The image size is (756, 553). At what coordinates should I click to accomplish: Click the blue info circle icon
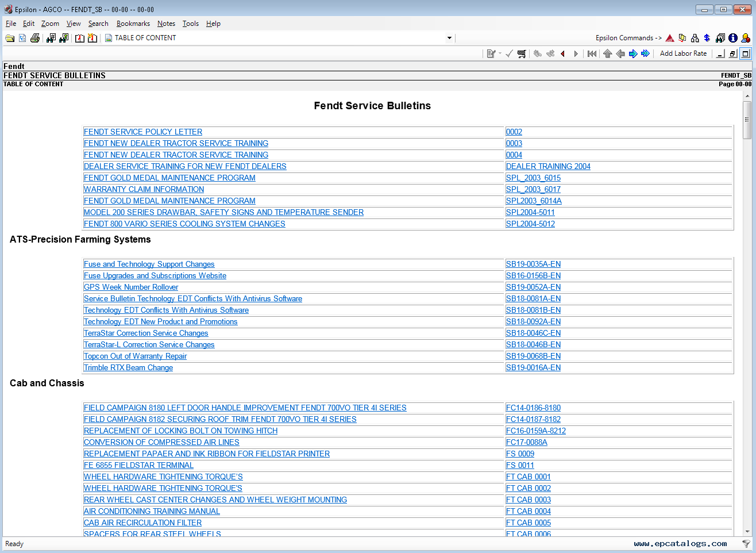pos(733,38)
